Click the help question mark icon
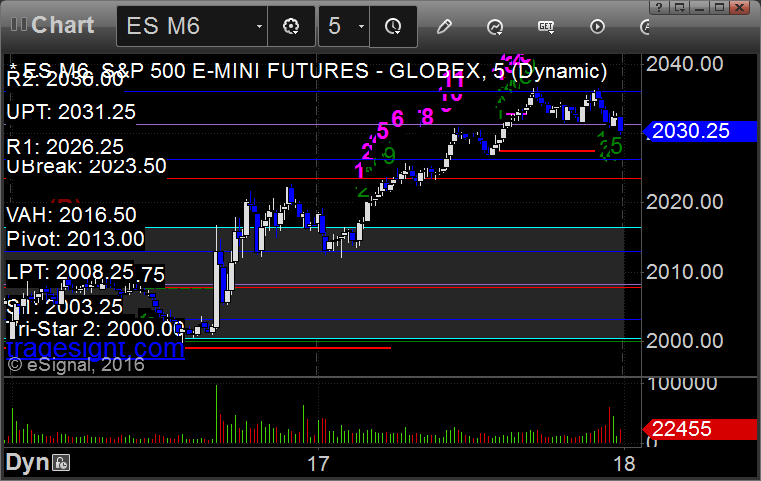This screenshot has height=481, width=761. [659, 7]
